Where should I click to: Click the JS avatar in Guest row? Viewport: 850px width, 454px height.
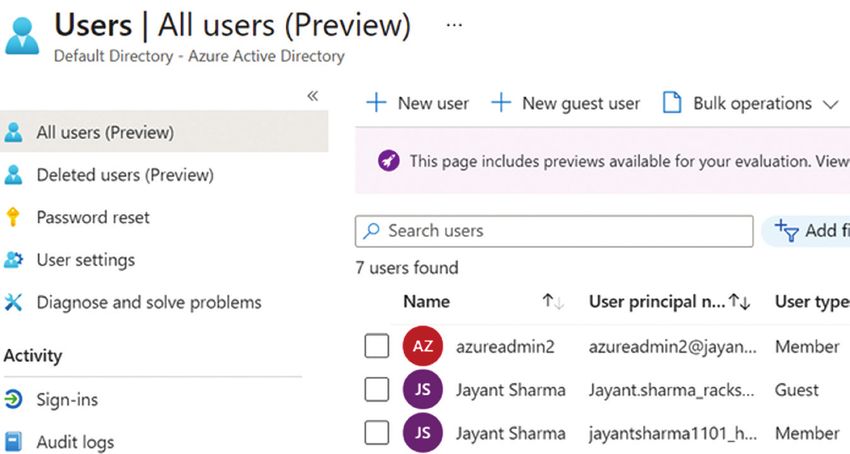click(423, 389)
